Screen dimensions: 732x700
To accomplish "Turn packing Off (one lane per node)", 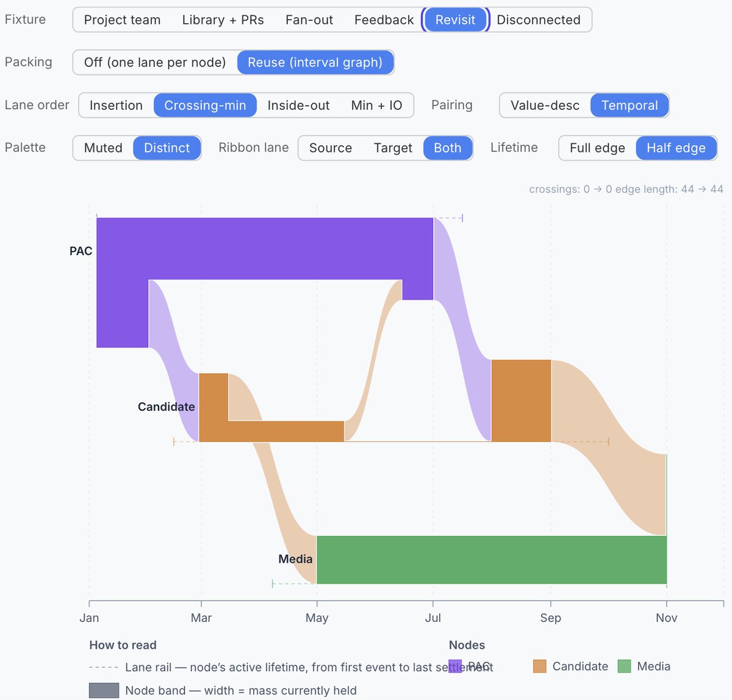I will [x=155, y=62].
